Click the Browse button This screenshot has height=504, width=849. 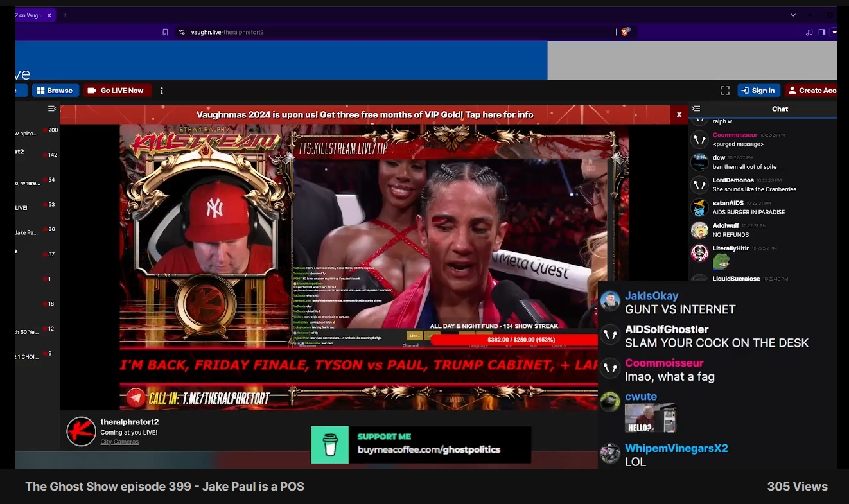[55, 91]
